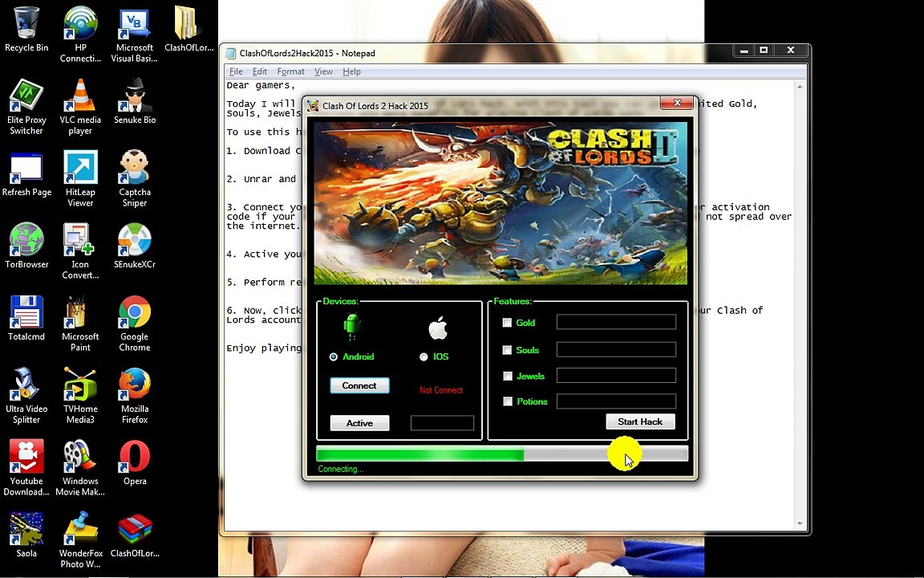The width and height of the screenshot is (924, 578).
Task: Click the green connecting progress bar
Action: click(x=502, y=454)
